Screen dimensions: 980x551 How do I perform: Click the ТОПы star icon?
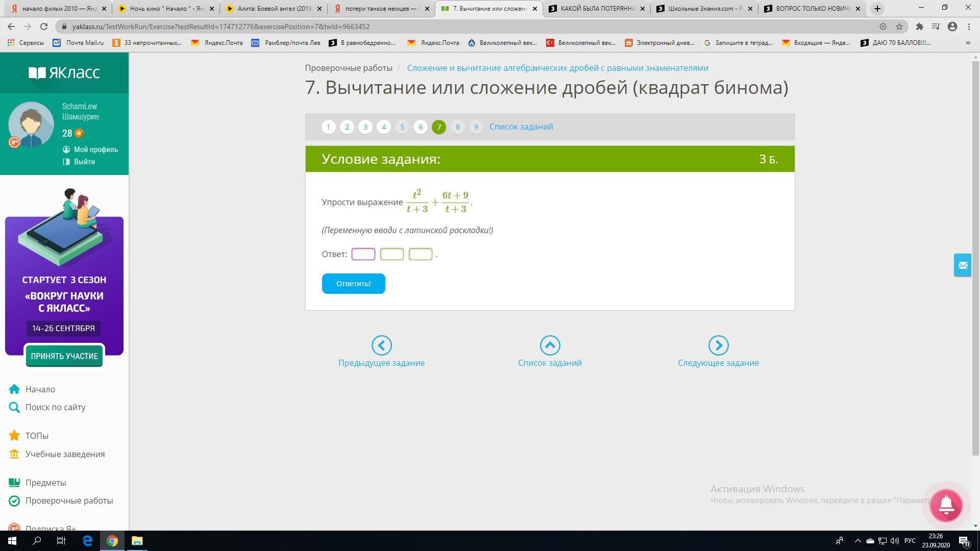(14, 436)
